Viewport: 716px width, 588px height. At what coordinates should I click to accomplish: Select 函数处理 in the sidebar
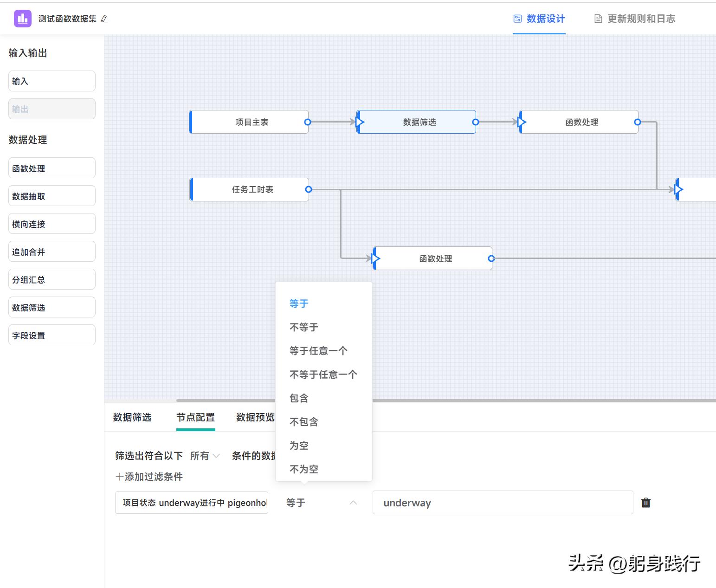pyautogui.click(x=52, y=168)
